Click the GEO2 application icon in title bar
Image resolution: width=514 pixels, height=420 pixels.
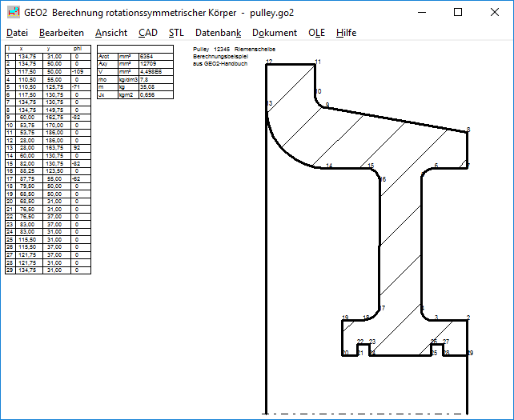click(14, 13)
